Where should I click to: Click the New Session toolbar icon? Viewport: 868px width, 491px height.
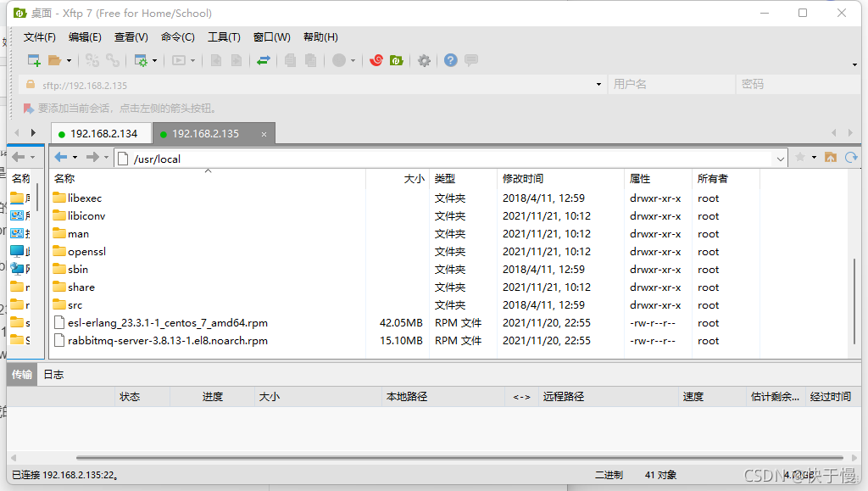(34, 60)
